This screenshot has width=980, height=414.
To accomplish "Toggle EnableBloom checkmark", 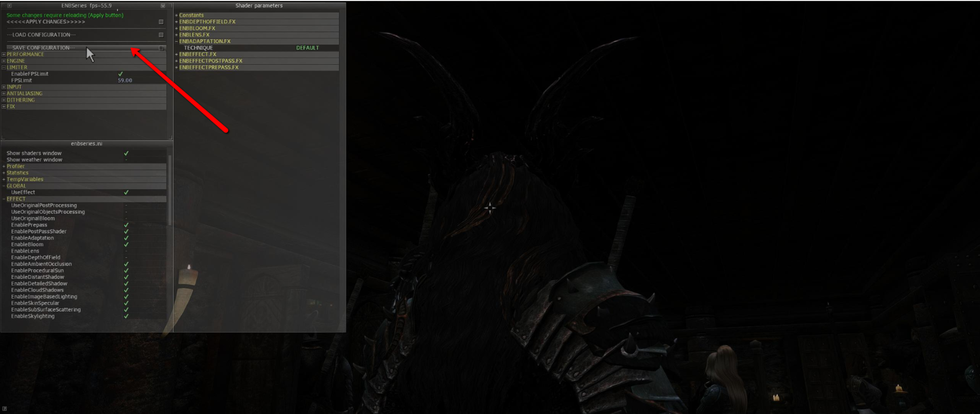I will pyautogui.click(x=126, y=245).
